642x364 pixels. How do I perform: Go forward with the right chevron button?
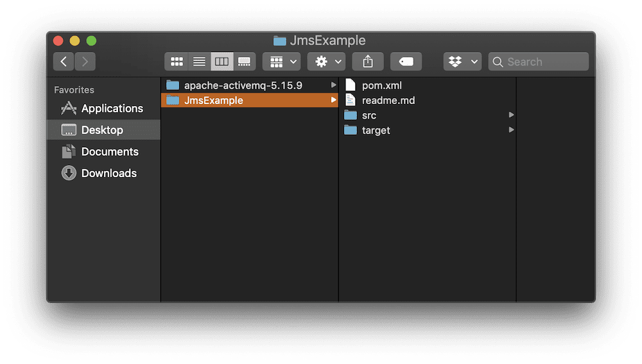(85, 62)
